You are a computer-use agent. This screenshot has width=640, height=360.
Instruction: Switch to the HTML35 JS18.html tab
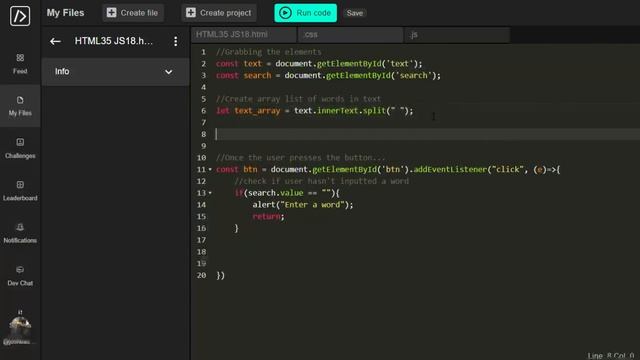coord(244,35)
